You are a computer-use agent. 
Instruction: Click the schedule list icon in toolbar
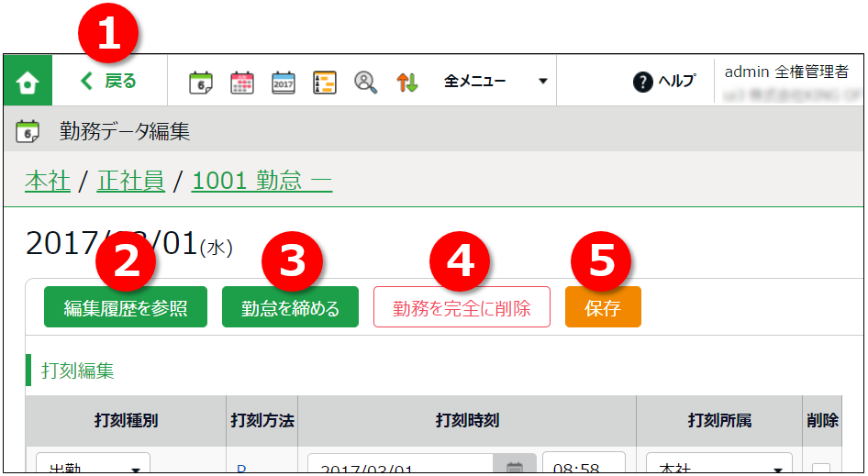pos(325,82)
